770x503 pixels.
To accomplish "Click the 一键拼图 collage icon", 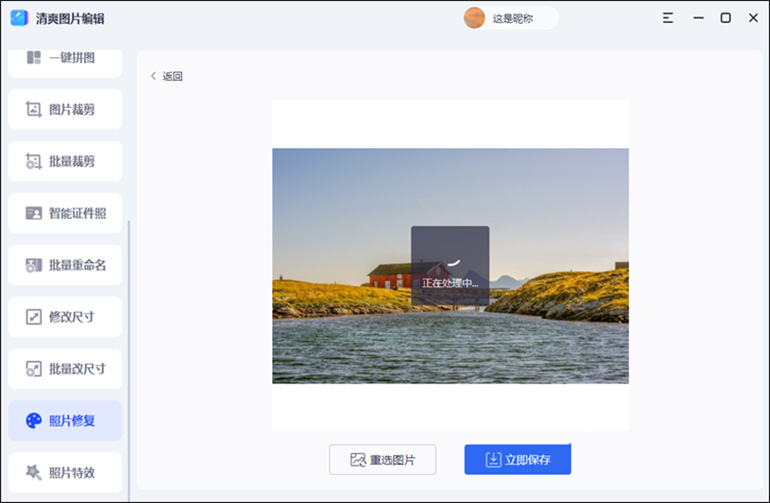I will [x=33, y=58].
